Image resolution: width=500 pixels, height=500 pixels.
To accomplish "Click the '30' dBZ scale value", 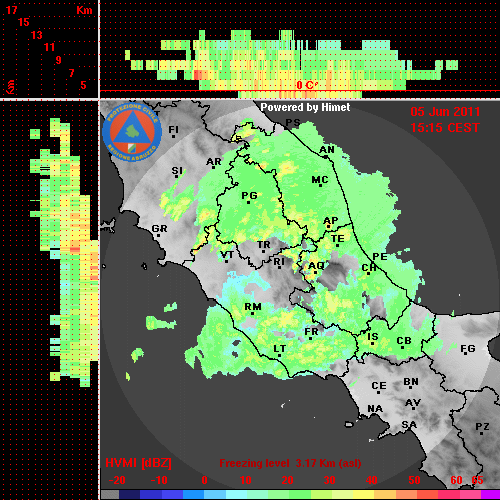I will tap(329, 480).
